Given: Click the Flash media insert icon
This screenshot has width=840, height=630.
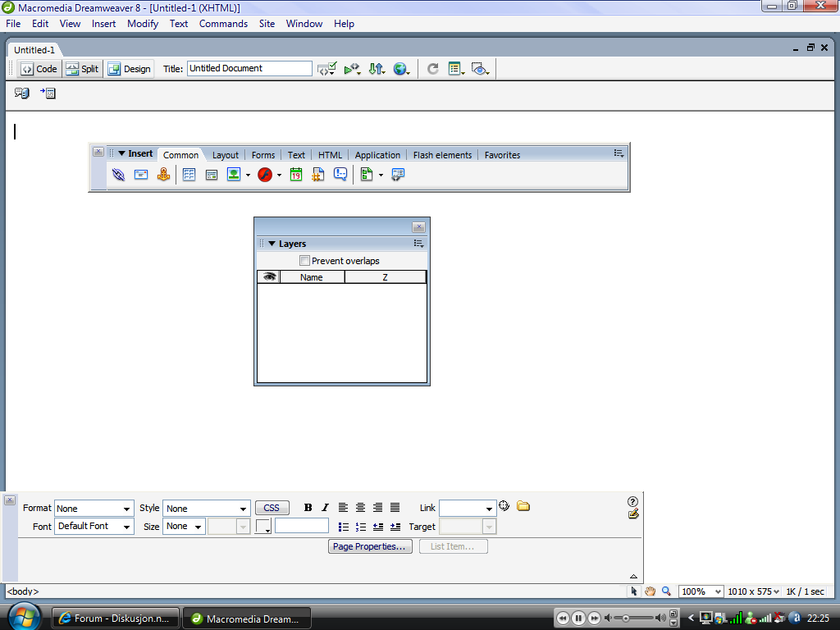Looking at the screenshot, I should click(265, 175).
